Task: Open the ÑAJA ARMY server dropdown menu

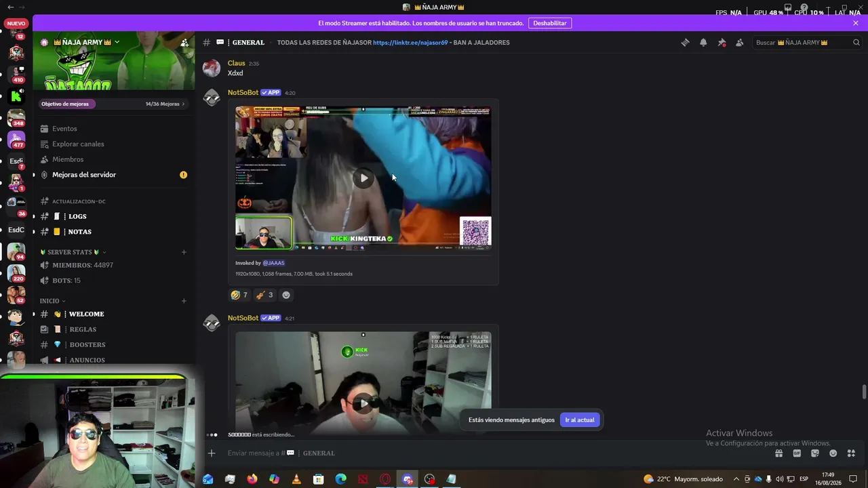Action: coord(117,42)
